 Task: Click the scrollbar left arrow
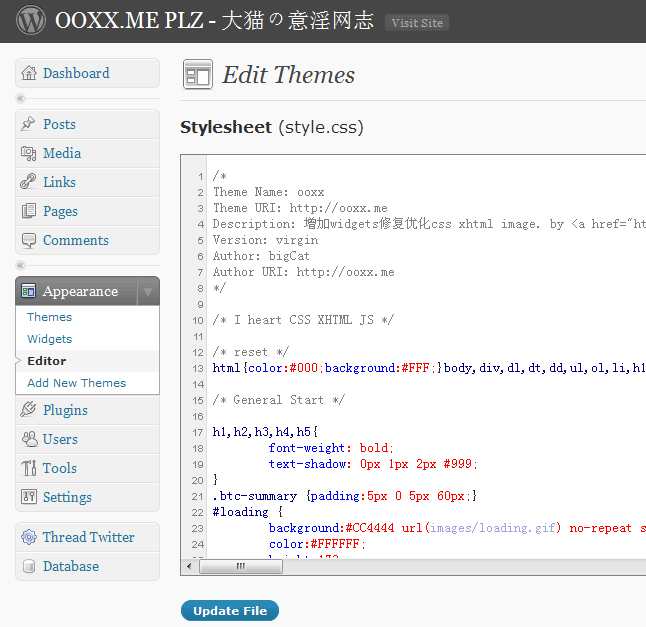[189, 566]
